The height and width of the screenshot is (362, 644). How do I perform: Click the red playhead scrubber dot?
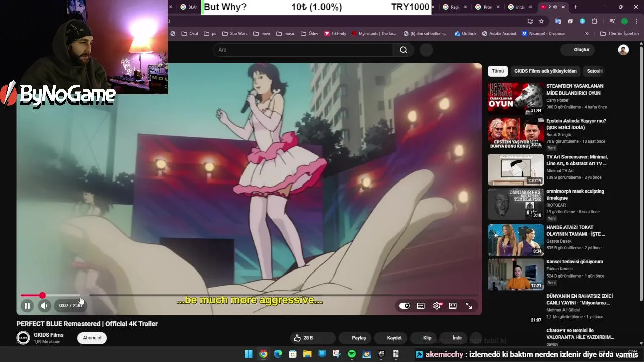42,296
